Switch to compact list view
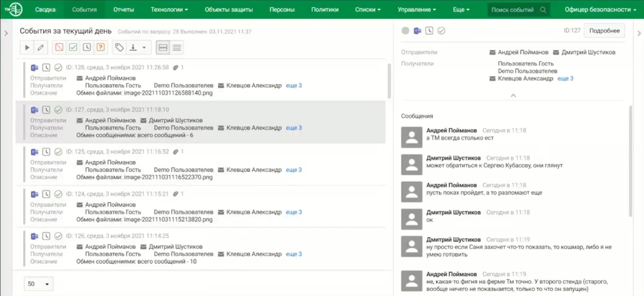644x296 pixels. click(x=176, y=48)
